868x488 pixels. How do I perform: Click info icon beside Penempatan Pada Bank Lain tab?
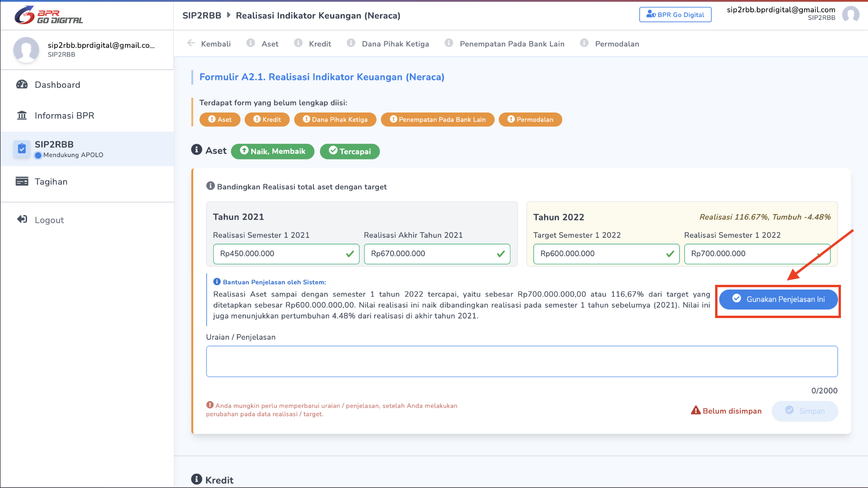(449, 43)
